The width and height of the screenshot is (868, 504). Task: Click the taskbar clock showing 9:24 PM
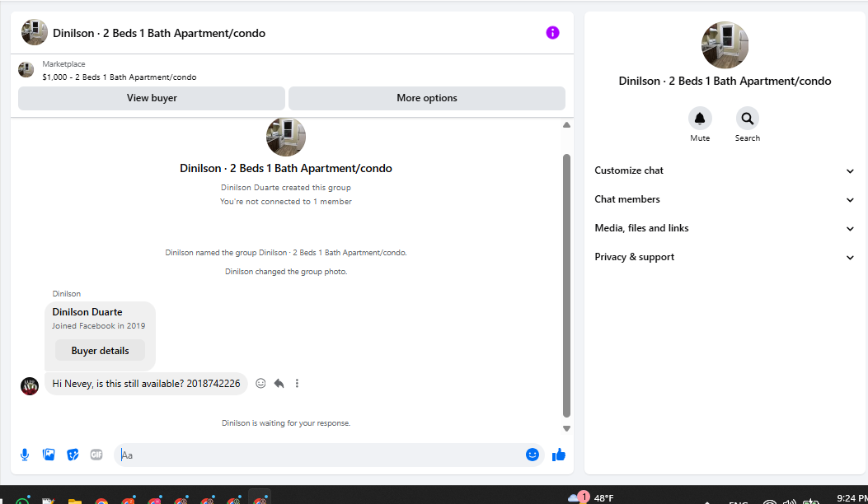852,498
